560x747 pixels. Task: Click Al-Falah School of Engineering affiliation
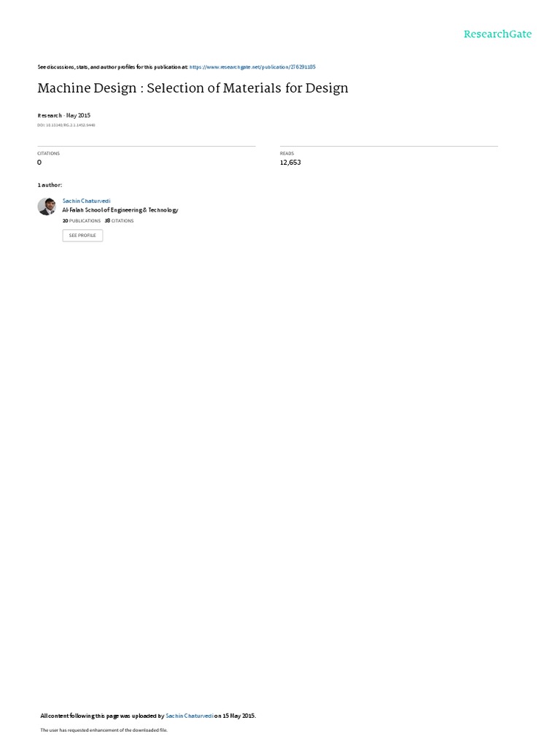coord(120,210)
